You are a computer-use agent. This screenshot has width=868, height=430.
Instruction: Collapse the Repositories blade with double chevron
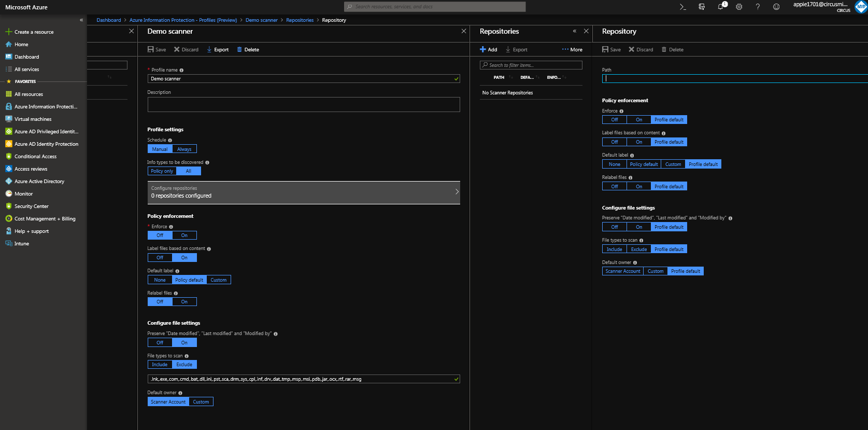[x=574, y=31]
